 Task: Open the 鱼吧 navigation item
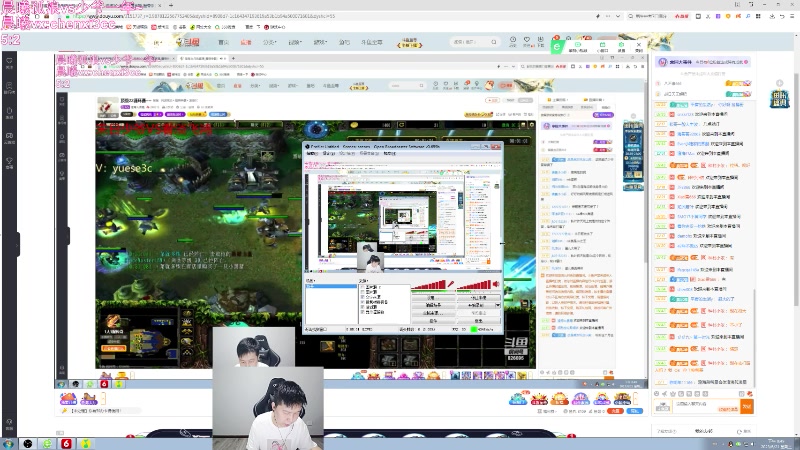[344, 42]
